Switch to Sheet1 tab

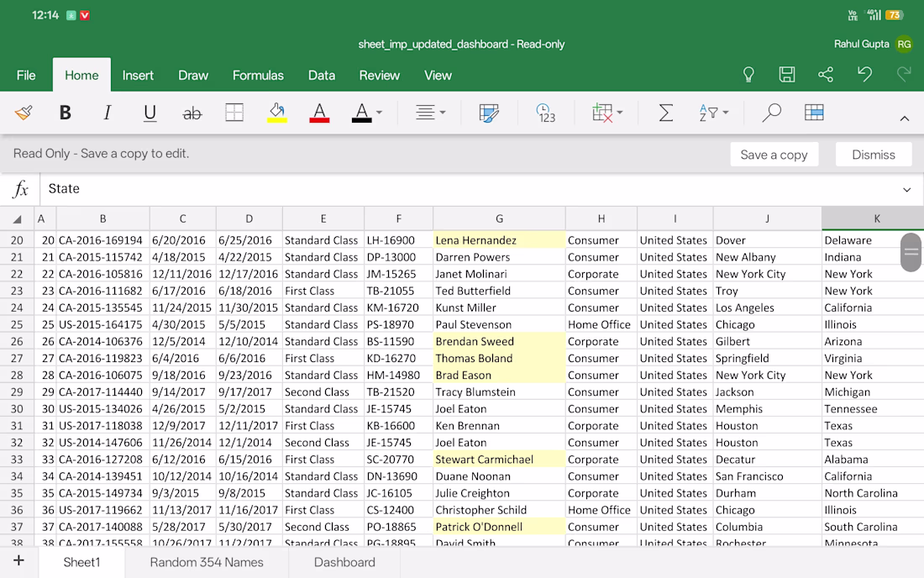[82, 563]
